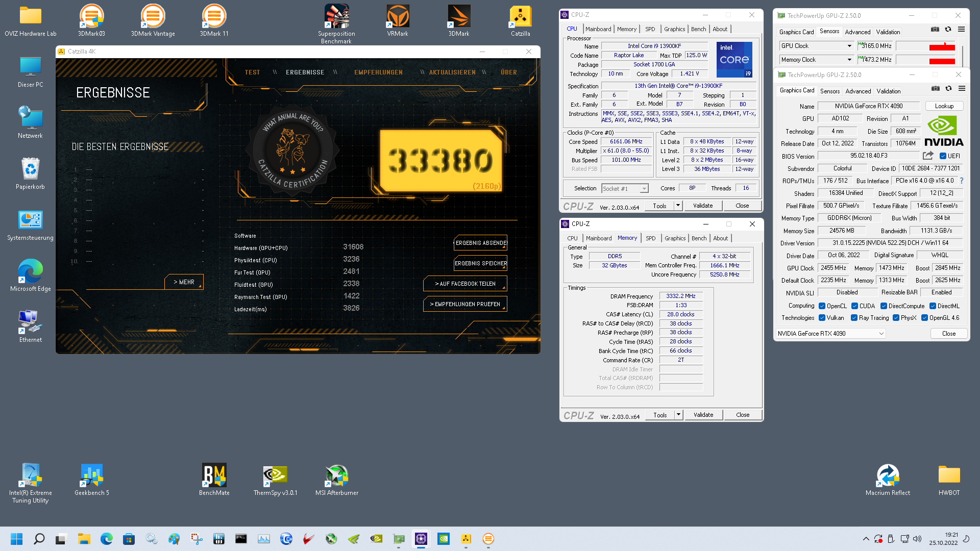Viewport: 980px width, 551px height.
Task: Toggle the OpenCL checkbox
Action: [822, 306]
